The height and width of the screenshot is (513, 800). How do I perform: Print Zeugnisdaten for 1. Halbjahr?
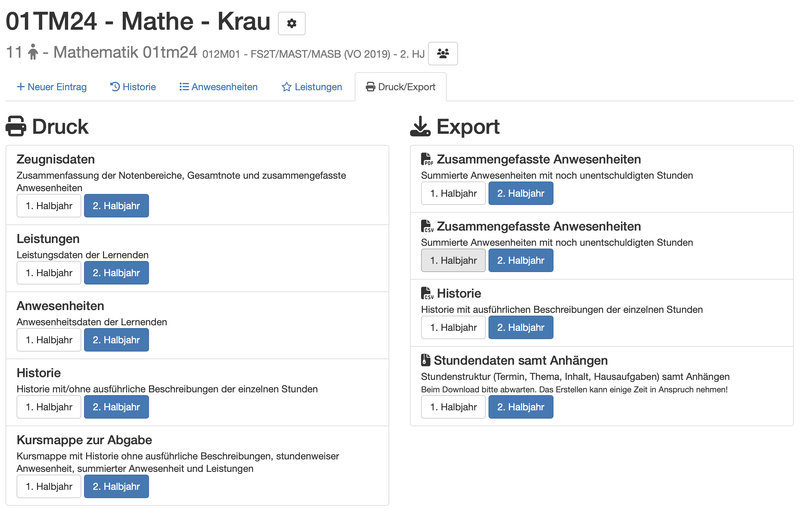49,207
